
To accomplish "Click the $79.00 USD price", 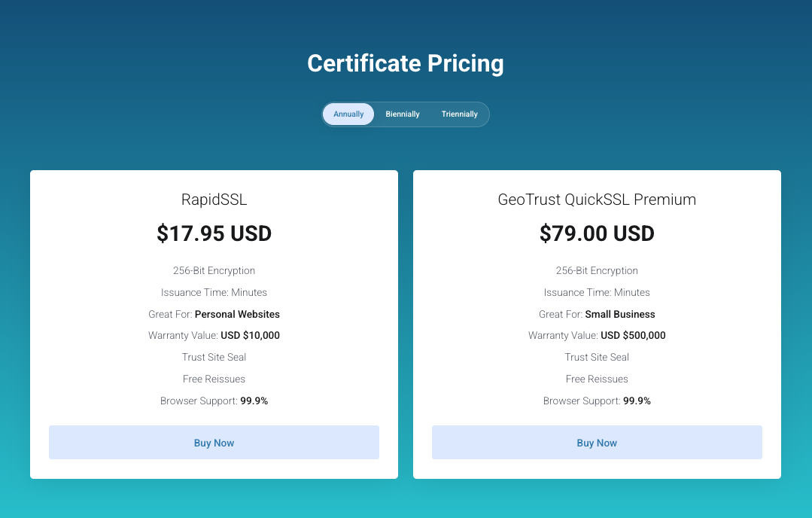I will (x=597, y=233).
